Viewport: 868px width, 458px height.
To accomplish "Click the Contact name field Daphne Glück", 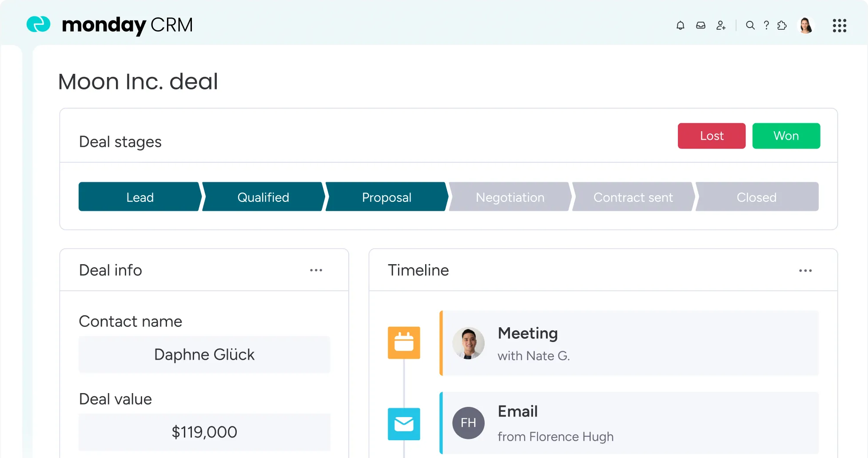I will pos(204,354).
